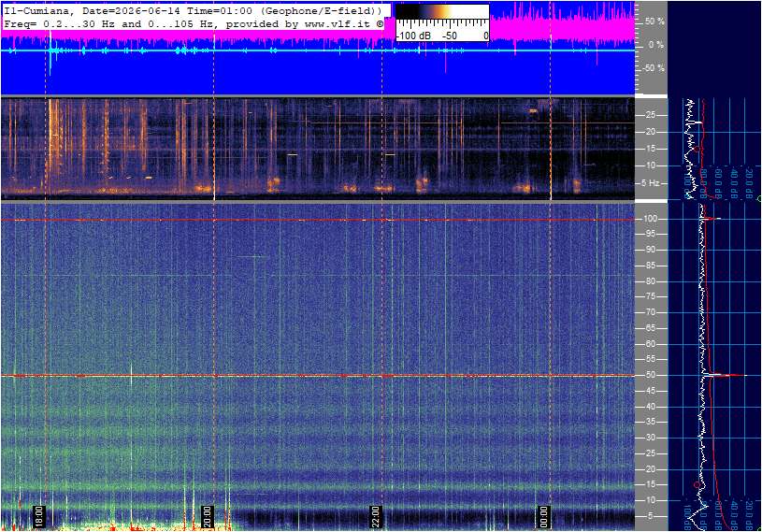This screenshot has width=762, height=532.
Task: Click the 50 tick on E-field axis
Action: pos(650,376)
